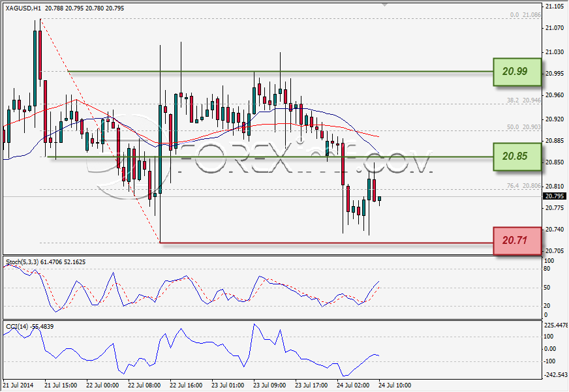Select the XAGUSD,H1 chart title text

[23, 8]
